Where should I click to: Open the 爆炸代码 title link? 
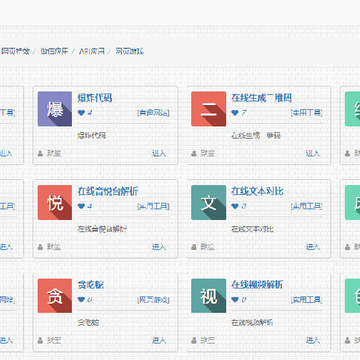(x=95, y=98)
